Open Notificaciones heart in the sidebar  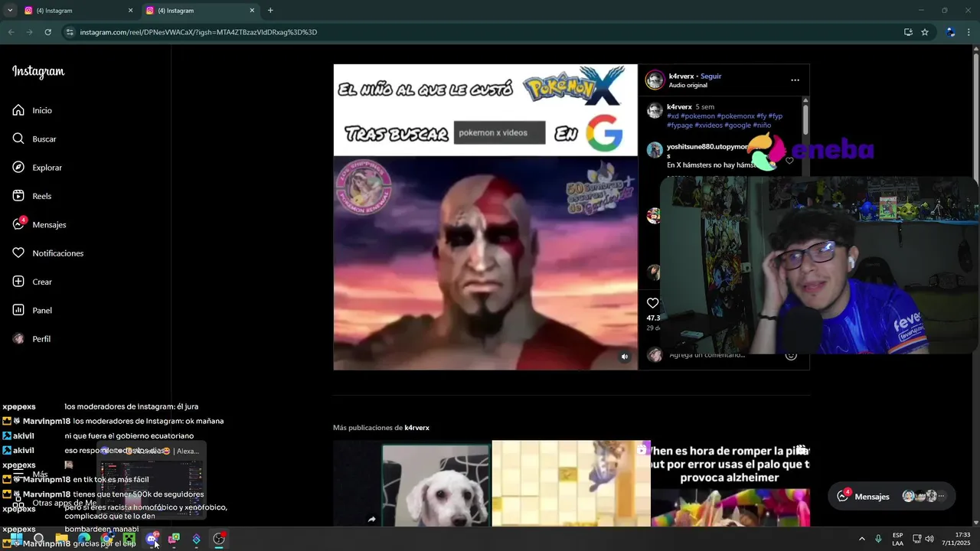[x=47, y=253]
